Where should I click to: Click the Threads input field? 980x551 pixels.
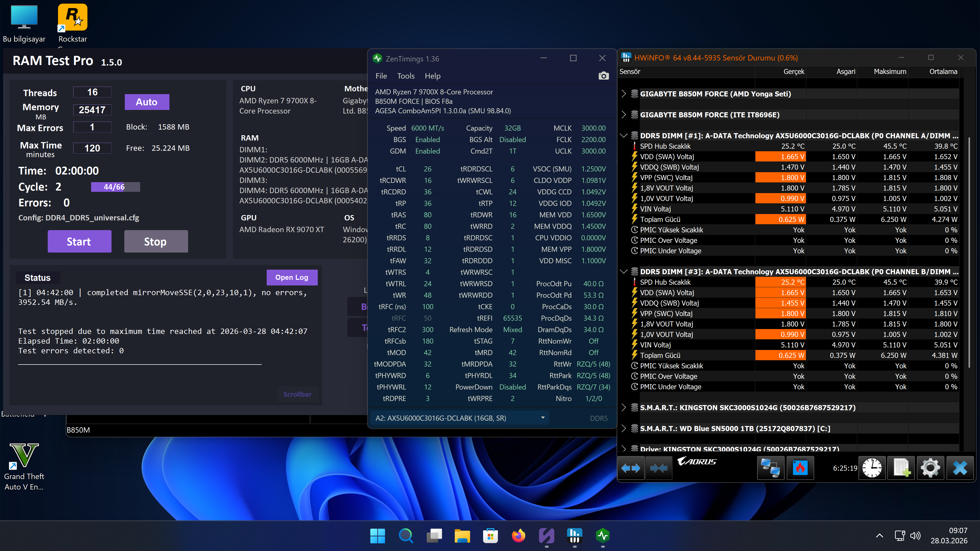click(92, 92)
